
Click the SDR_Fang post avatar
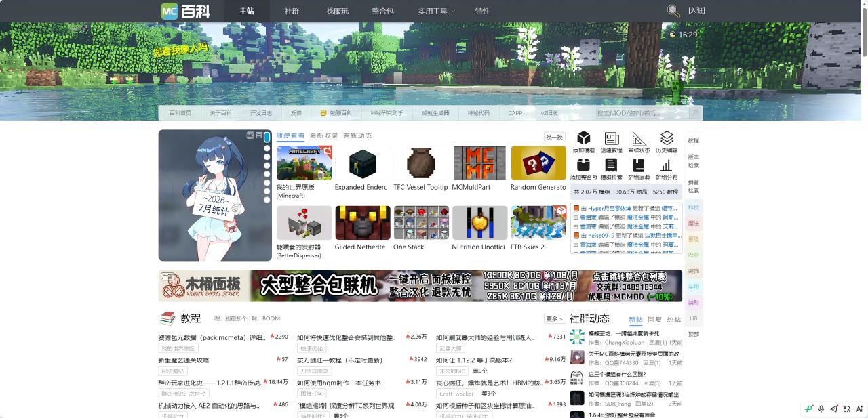[x=577, y=398]
